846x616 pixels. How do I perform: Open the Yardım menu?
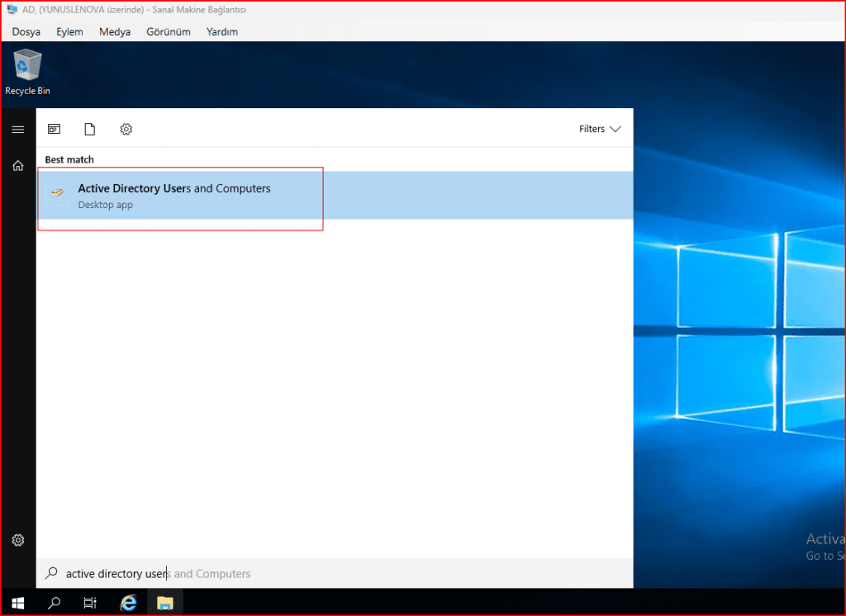[x=221, y=32]
